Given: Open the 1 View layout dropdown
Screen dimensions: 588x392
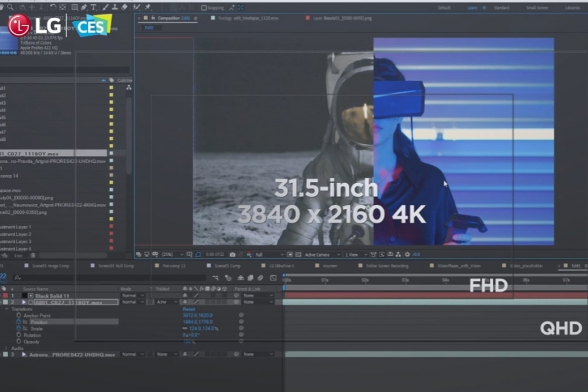Looking at the screenshot, I should (x=356, y=254).
